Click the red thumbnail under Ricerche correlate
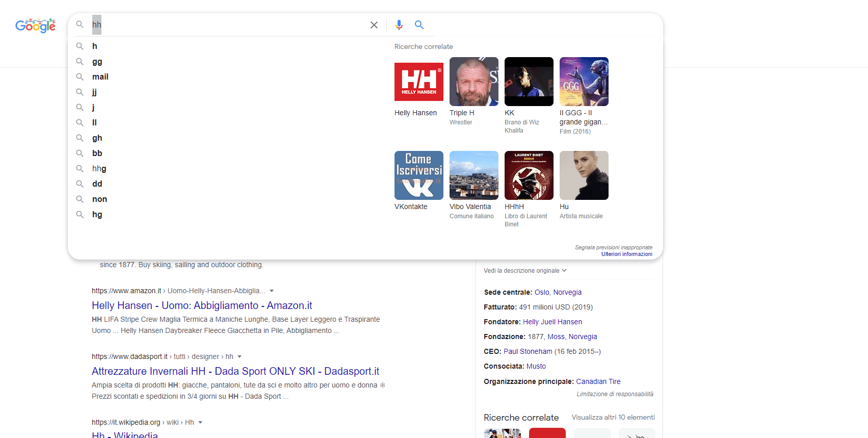 [x=547, y=433]
